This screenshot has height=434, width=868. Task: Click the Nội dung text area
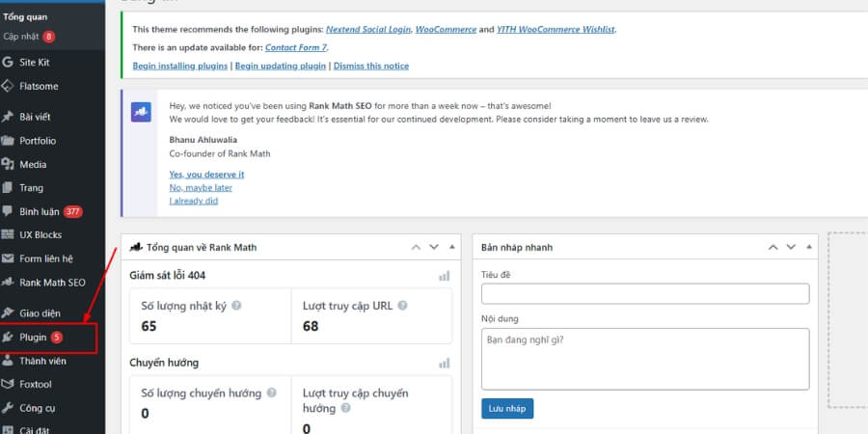click(x=644, y=359)
